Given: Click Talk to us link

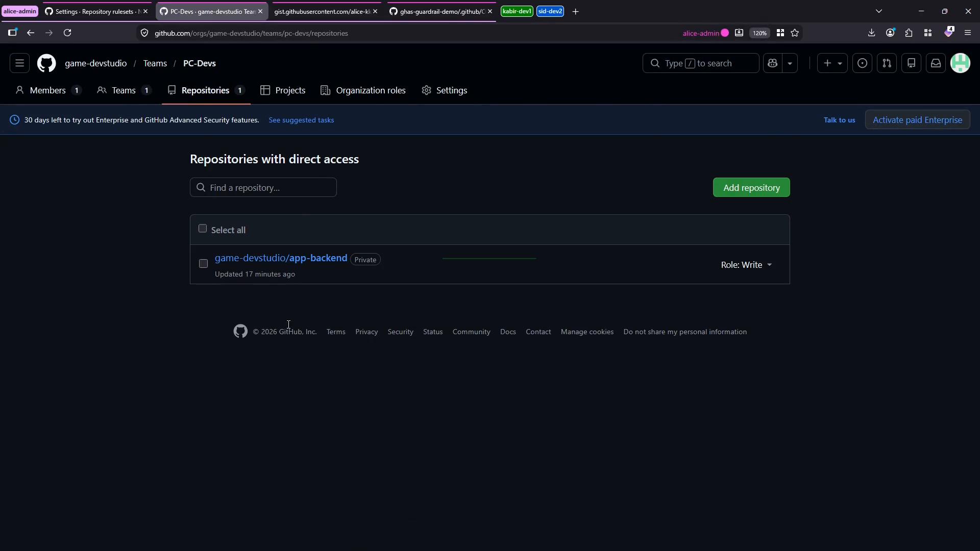Looking at the screenshot, I should (x=839, y=120).
